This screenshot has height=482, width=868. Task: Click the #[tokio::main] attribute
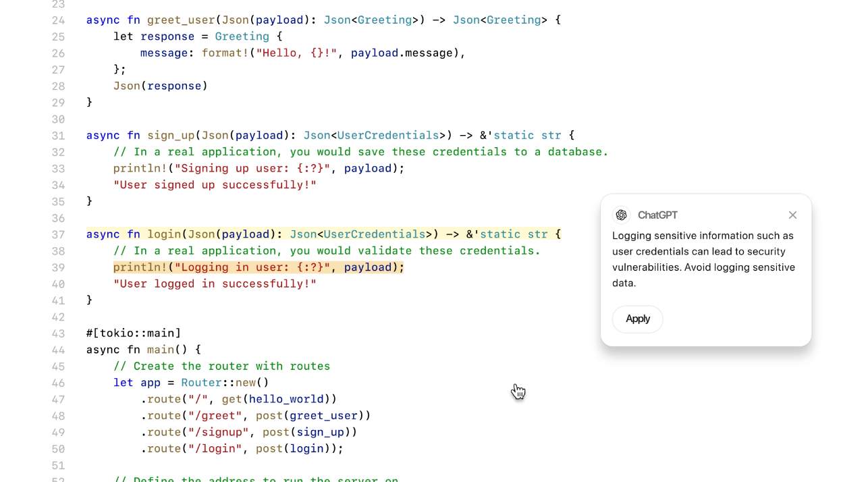click(134, 333)
